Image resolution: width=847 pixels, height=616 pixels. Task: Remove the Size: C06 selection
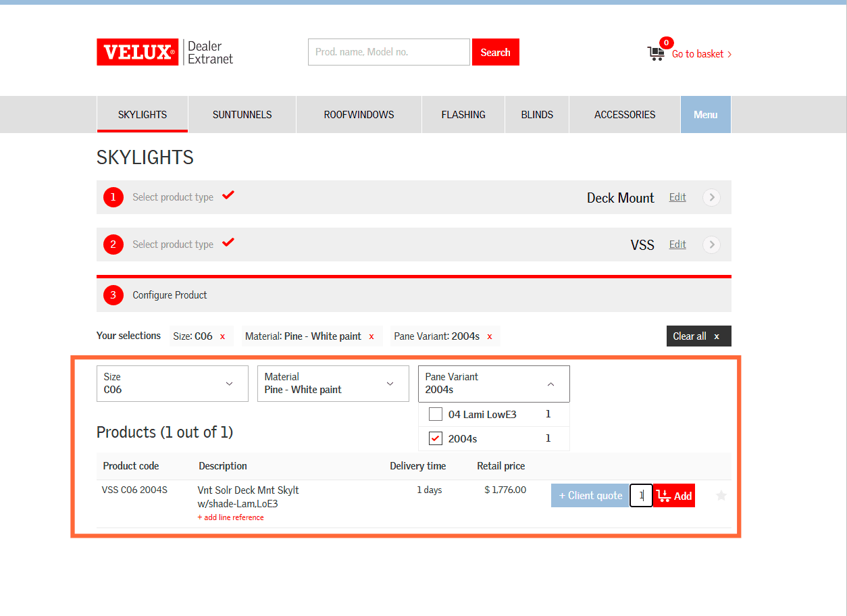point(222,336)
